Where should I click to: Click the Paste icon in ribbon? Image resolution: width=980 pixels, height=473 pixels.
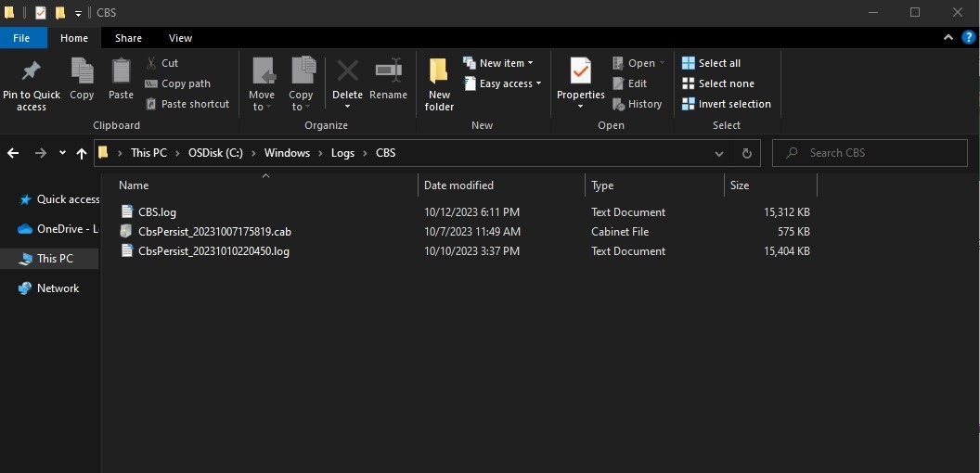(121, 71)
